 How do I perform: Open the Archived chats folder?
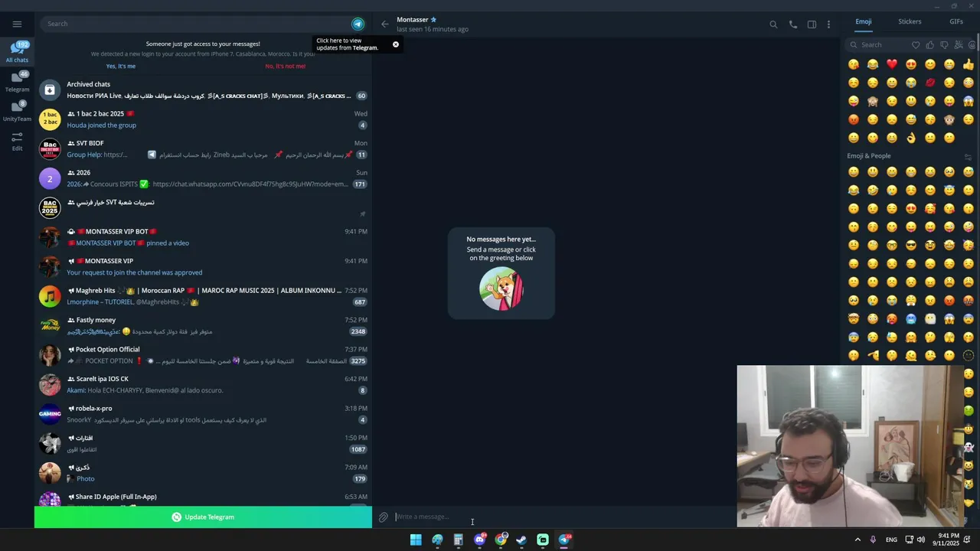pos(203,90)
